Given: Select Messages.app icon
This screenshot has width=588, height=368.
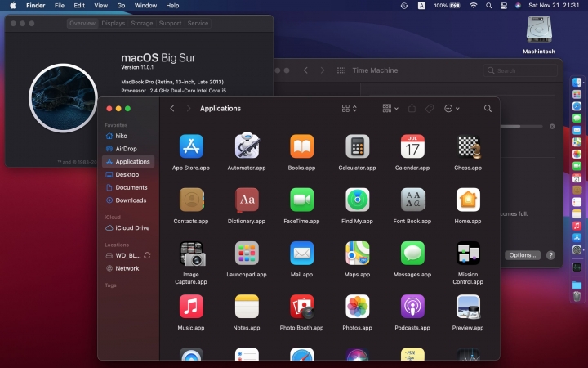Looking at the screenshot, I should click(412, 253).
